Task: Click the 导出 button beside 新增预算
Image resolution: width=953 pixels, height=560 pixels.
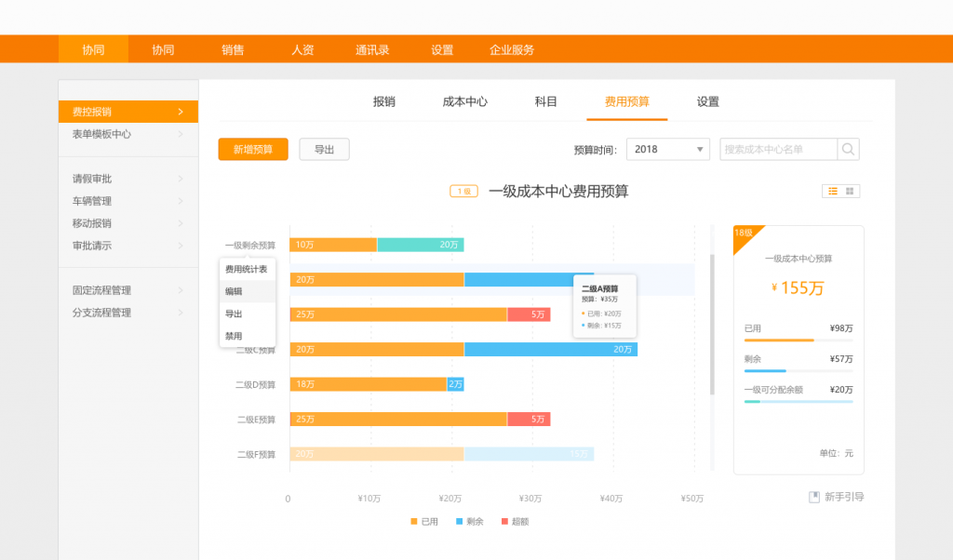Action: coord(324,149)
